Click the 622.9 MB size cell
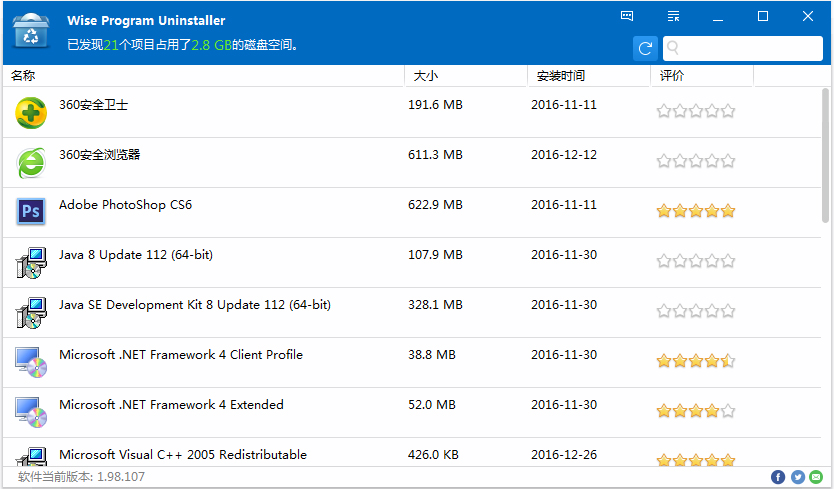This screenshot has height=489, width=834. 435,205
